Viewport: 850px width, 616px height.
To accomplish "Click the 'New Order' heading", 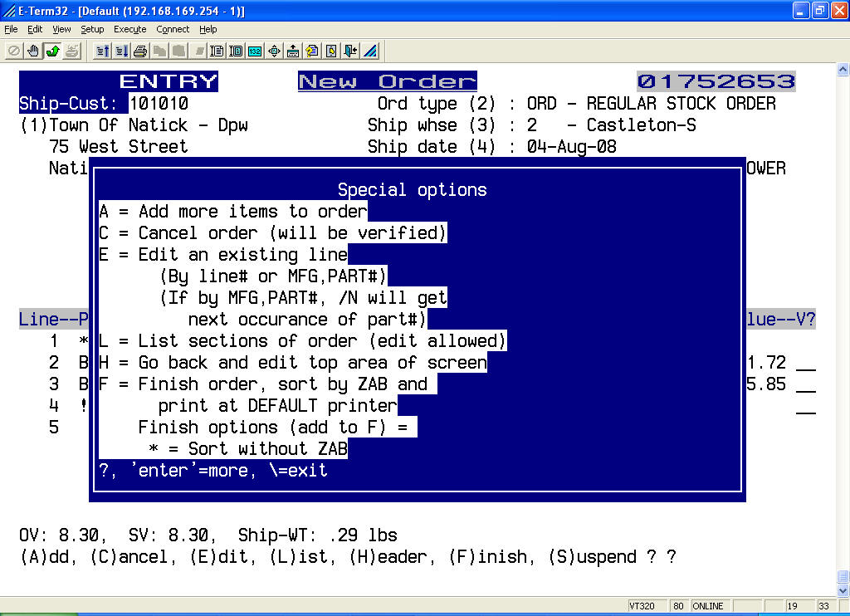I will pos(387,81).
